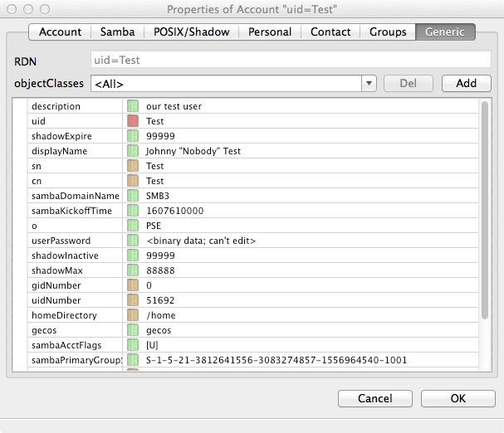504x433 pixels.
Task: Open the Groups tab
Action: pos(388,32)
